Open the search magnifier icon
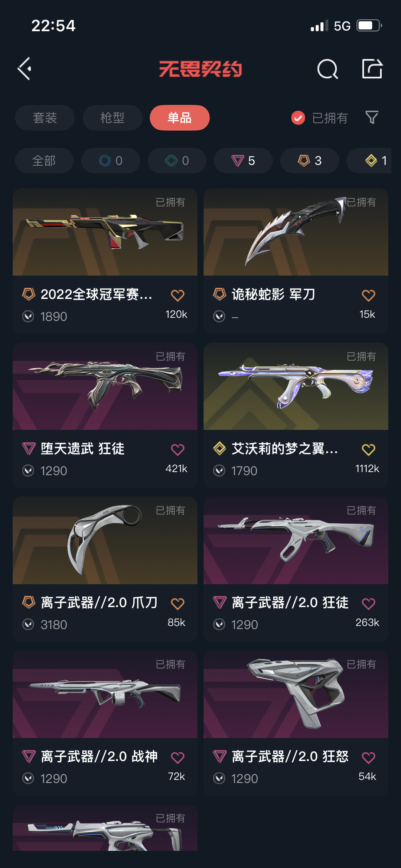401x868 pixels. [327, 69]
